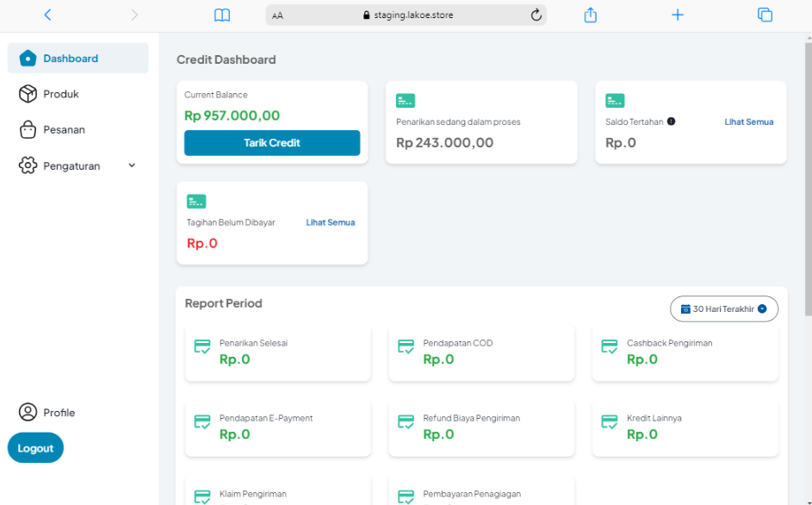Expand the Pengaturan menu chevron

pyautogui.click(x=132, y=165)
